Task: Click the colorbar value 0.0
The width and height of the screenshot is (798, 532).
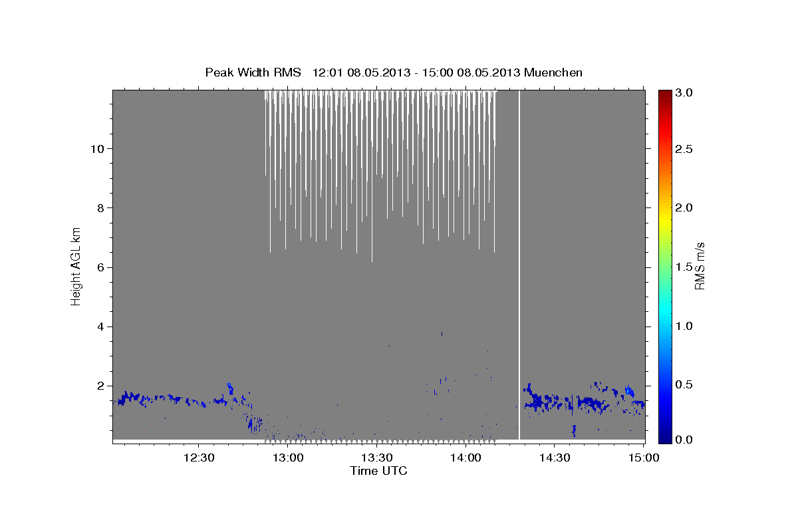Action: (684, 440)
